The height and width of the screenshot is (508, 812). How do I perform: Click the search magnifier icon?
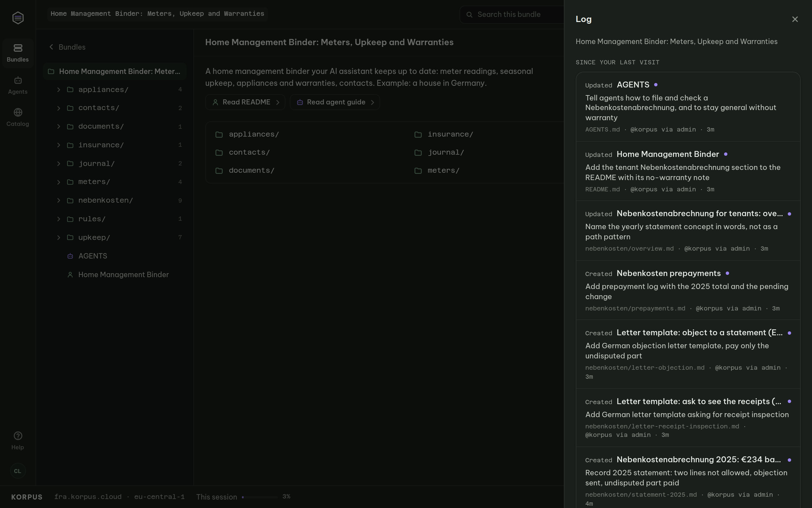point(469,14)
